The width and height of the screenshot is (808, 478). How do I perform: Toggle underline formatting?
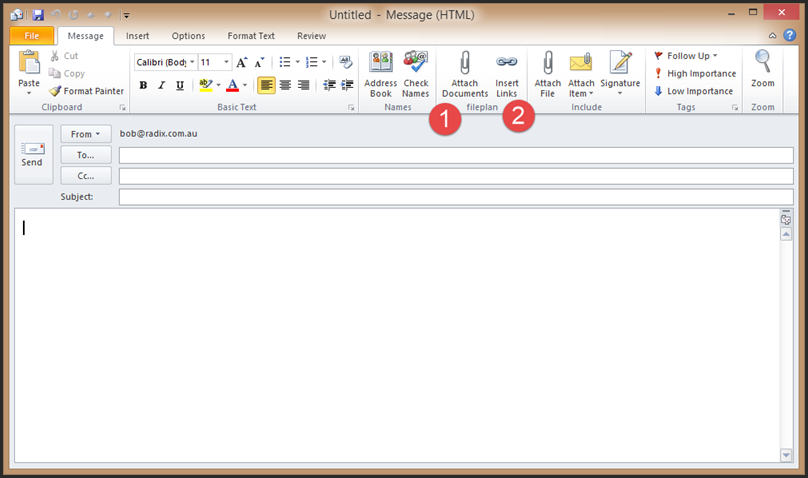pos(180,85)
